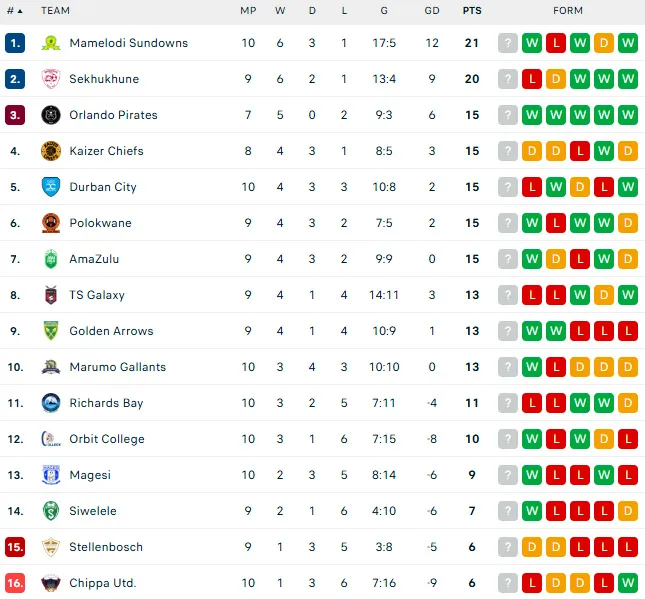The height and width of the screenshot is (599, 645).
Task: Click the Durban City club logo
Action: pos(51,187)
